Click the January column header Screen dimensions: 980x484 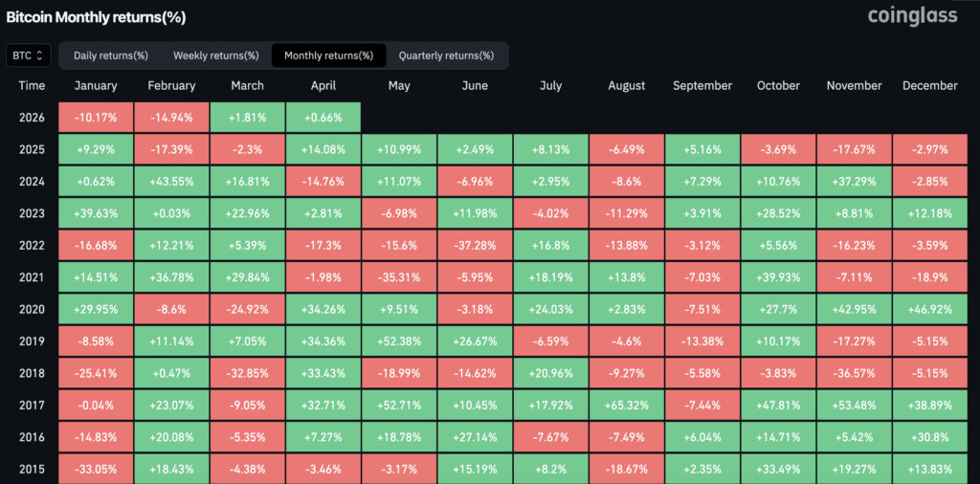tap(96, 86)
